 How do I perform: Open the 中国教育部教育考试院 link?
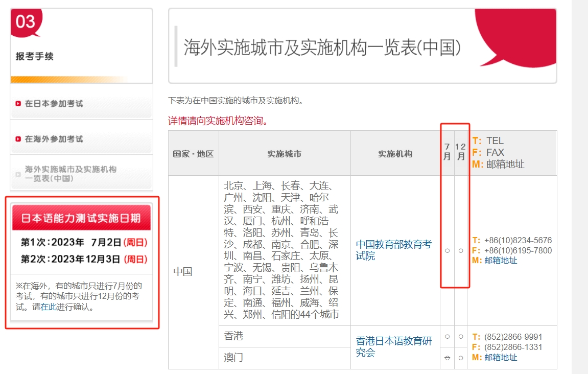click(393, 250)
